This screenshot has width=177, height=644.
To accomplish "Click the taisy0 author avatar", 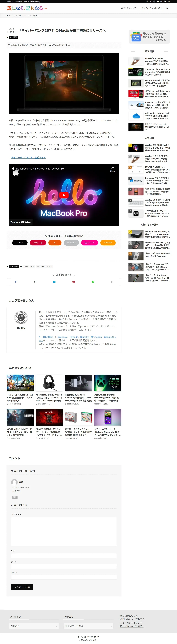I will [21, 317].
